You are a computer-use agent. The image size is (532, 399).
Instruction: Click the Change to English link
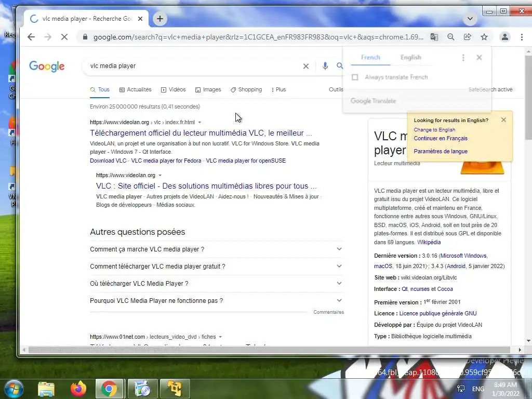click(x=434, y=129)
